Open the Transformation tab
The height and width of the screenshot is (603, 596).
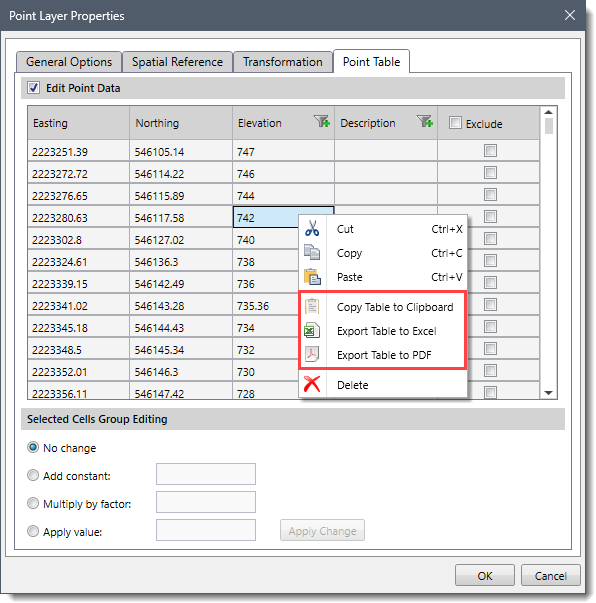pos(283,62)
